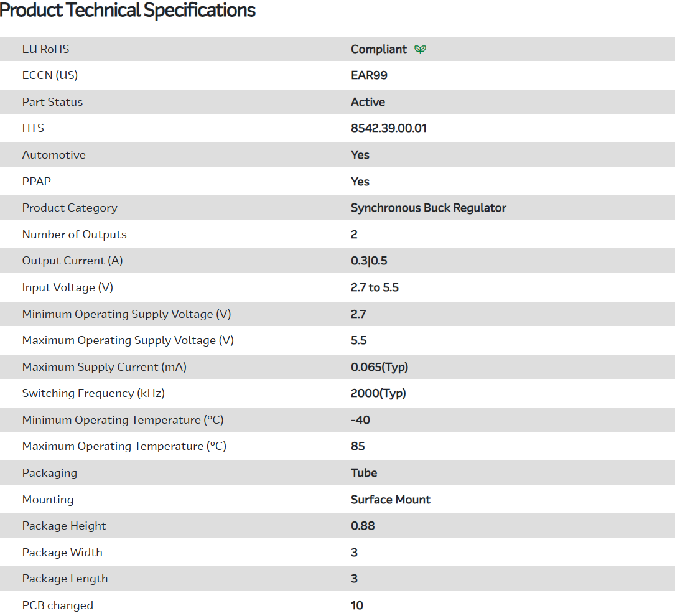
Task: Select the Output Current value 0.3|0.5
Action: [x=369, y=261]
